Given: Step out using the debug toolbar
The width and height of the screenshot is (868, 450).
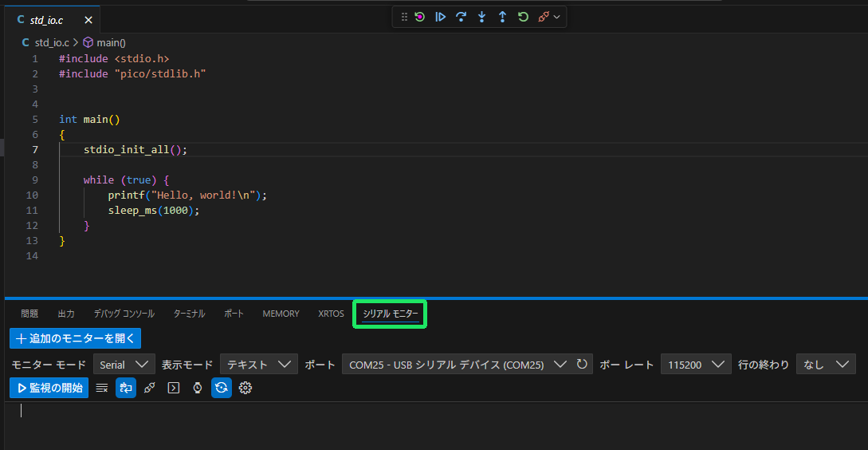Looking at the screenshot, I should click(x=502, y=17).
